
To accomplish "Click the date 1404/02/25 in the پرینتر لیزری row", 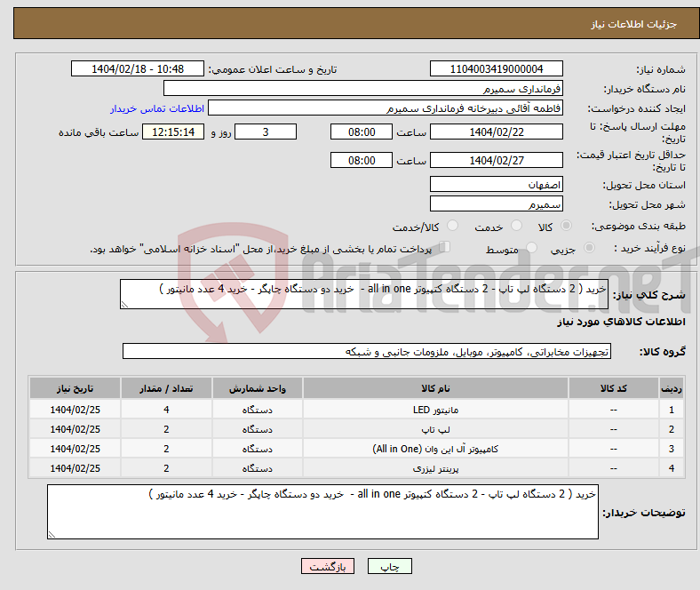I will (x=75, y=468).
